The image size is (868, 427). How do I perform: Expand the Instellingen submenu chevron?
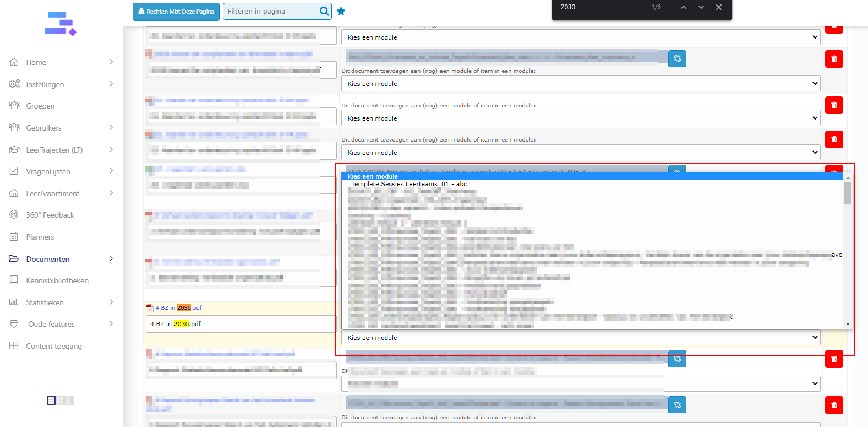click(x=111, y=84)
